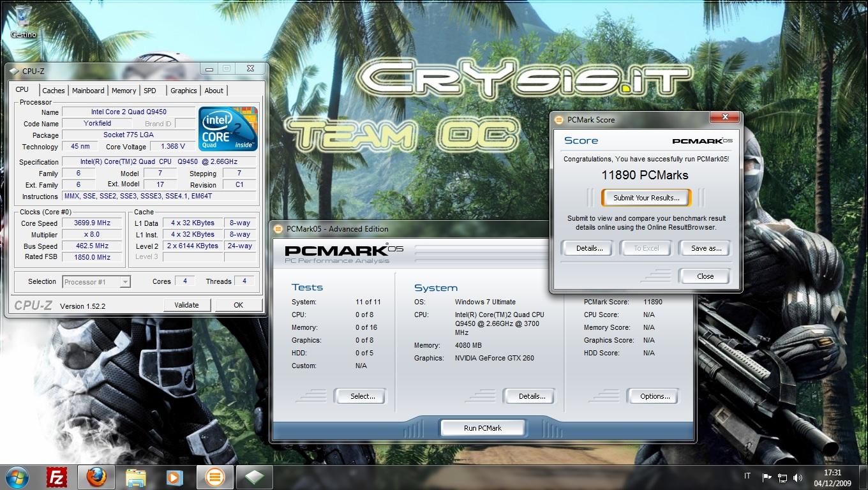Select the PCMark05 orange taskbar icon
The image size is (868, 490).
(x=215, y=477)
